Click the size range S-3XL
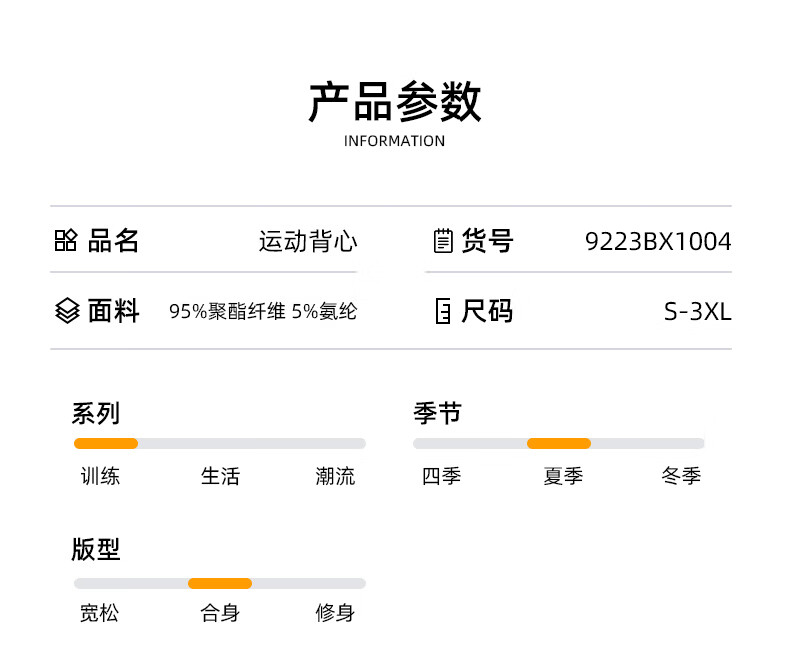The height and width of the screenshot is (661, 790). pos(698,312)
